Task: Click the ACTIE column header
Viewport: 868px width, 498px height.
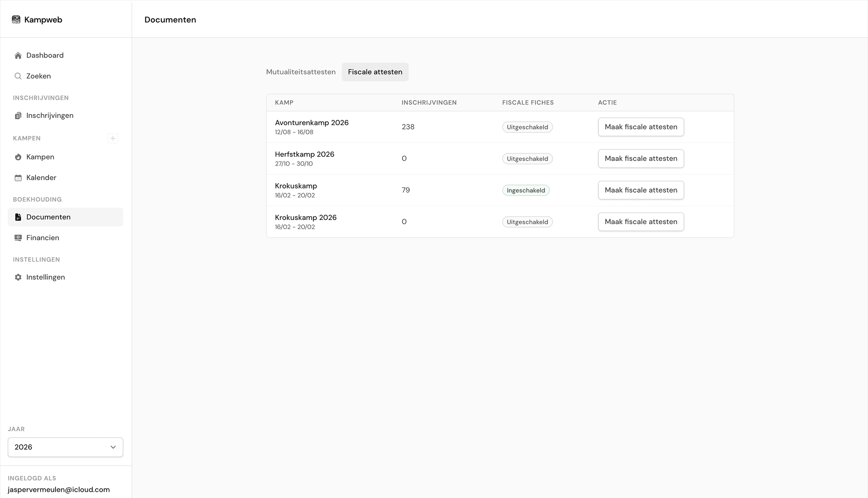Action: pos(607,103)
